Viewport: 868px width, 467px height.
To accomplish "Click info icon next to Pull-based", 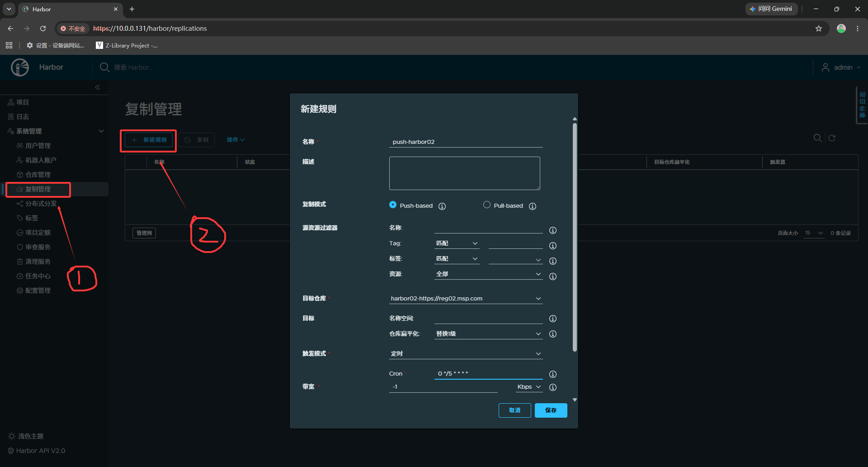I will pos(533,206).
